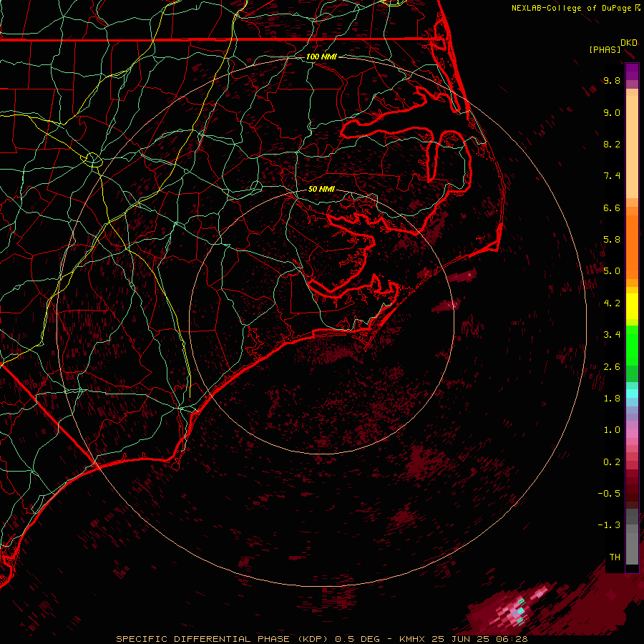Click the 50 NMI range ring label
This screenshot has height=644, width=644.
click(321, 189)
